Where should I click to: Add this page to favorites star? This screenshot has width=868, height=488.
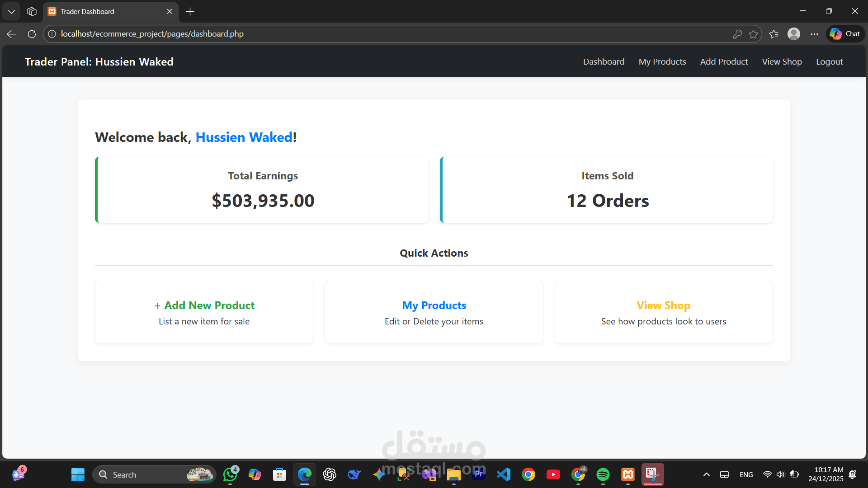tap(753, 34)
